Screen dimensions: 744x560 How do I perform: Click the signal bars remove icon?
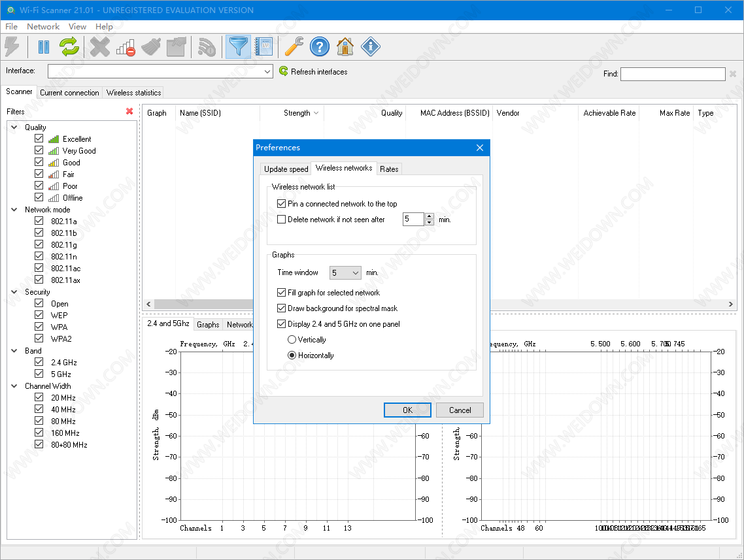point(126,46)
